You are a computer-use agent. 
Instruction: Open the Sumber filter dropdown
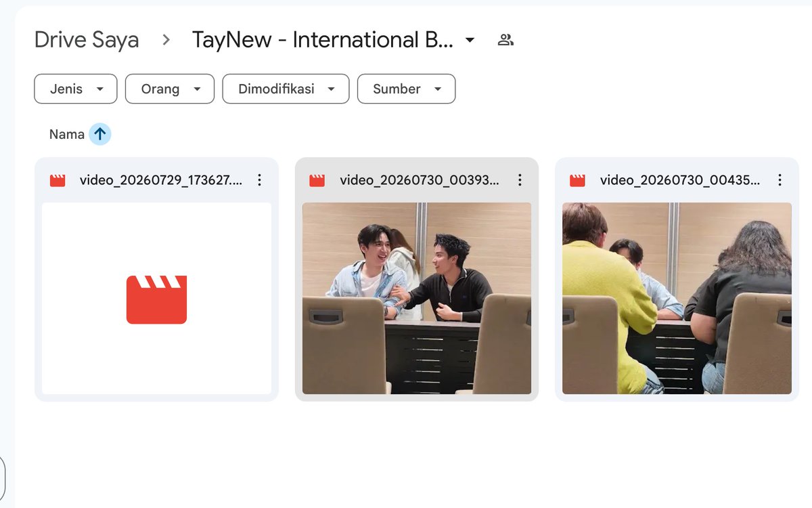(x=406, y=89)
